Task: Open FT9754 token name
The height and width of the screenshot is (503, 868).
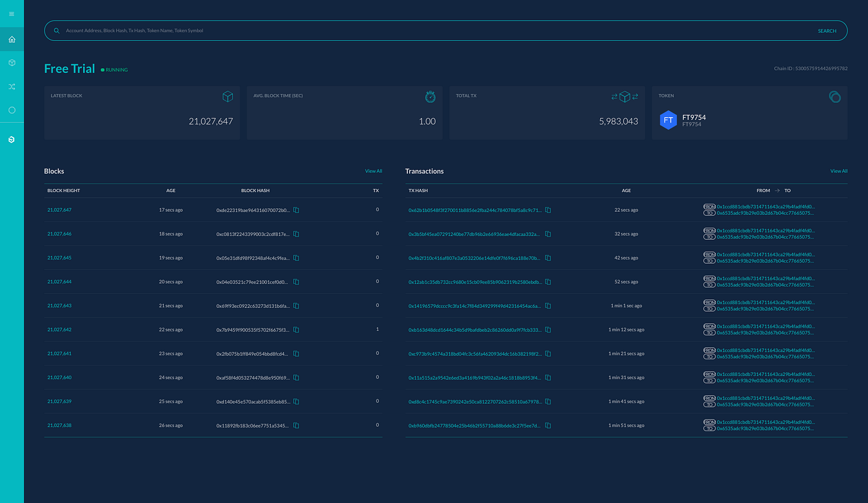Action: (x=694, y=117)
